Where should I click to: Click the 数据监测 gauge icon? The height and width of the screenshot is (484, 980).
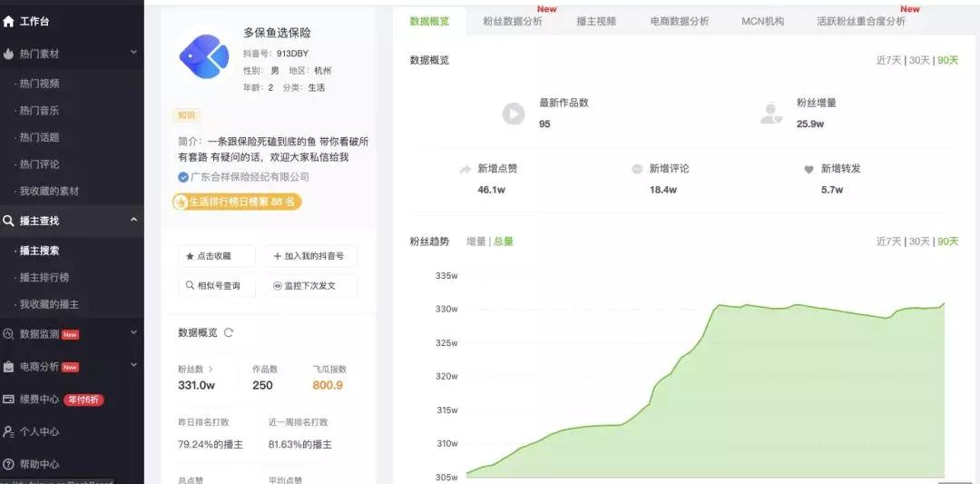pos(8,334)
